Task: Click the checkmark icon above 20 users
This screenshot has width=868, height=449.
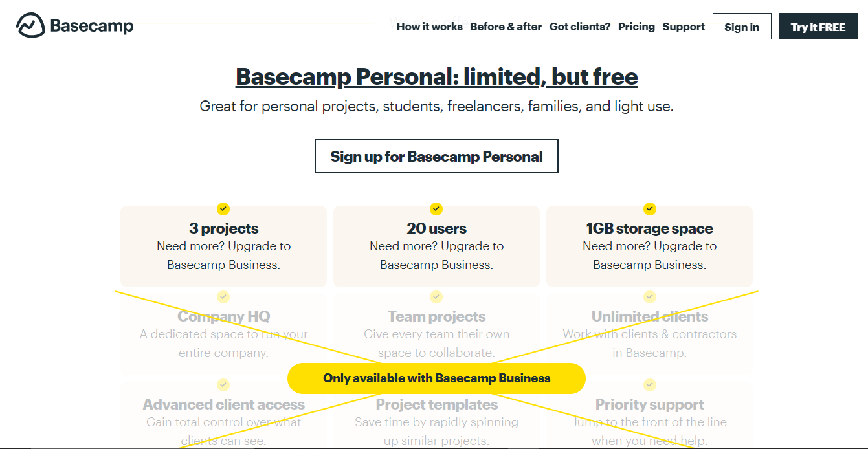Action: pyautogui.click(x=436, y=209)
